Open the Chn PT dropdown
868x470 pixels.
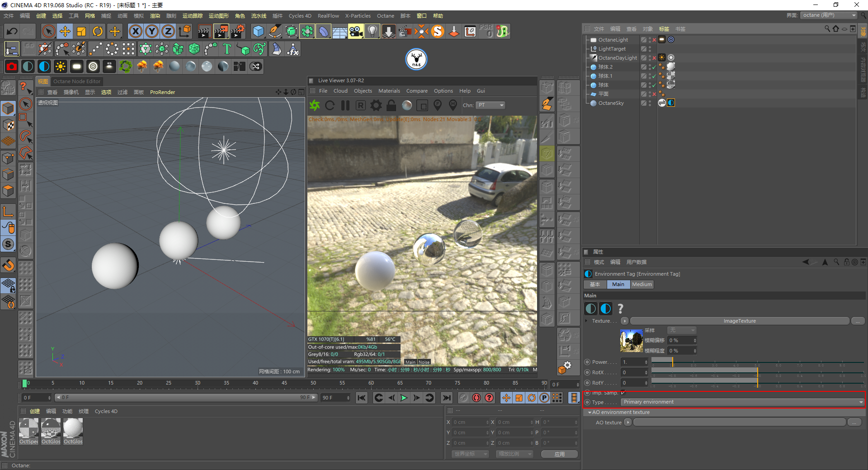click(491, 105)
